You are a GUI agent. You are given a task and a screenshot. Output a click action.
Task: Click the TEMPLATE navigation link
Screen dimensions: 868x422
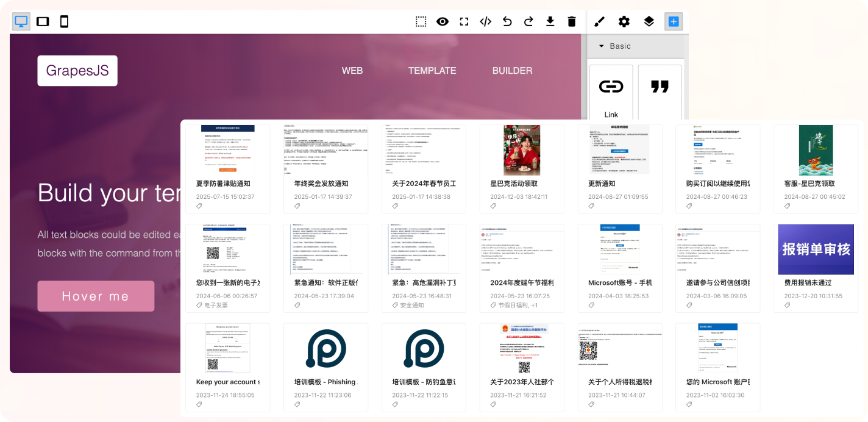(x=432, y=71)
